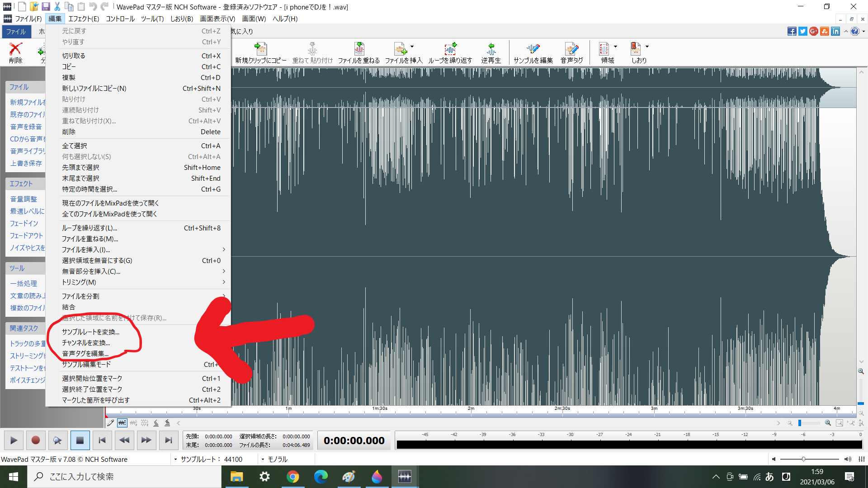Viewport: 868px width, 488px height.
Task: Open the Insert File toolbar dropdown arrow
Action: click(x=412, y=47)
